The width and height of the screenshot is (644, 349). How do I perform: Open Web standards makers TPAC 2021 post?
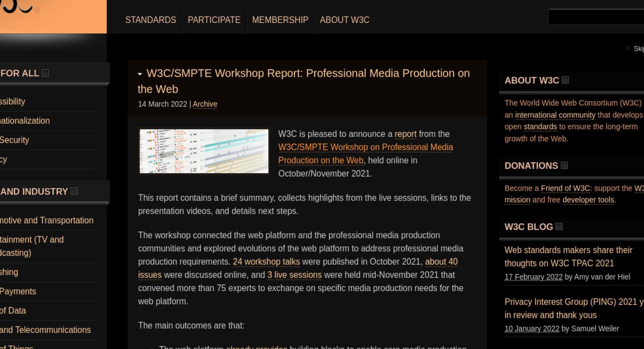click(569, 256)
